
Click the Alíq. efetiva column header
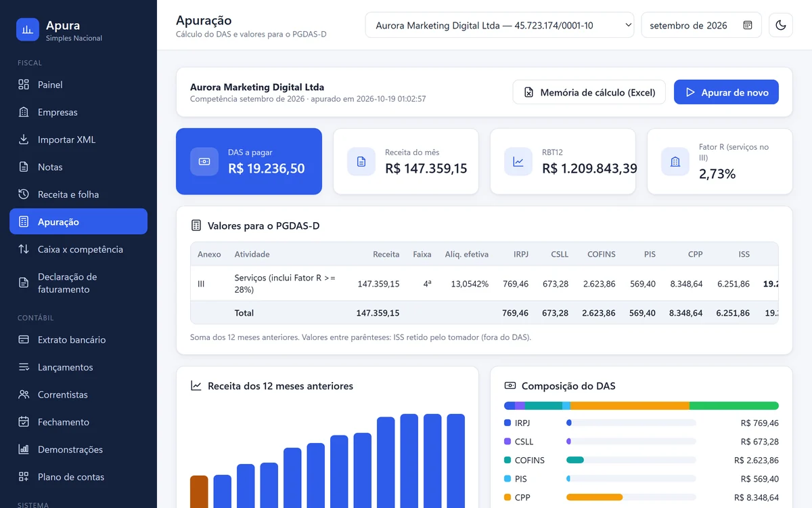467,255
